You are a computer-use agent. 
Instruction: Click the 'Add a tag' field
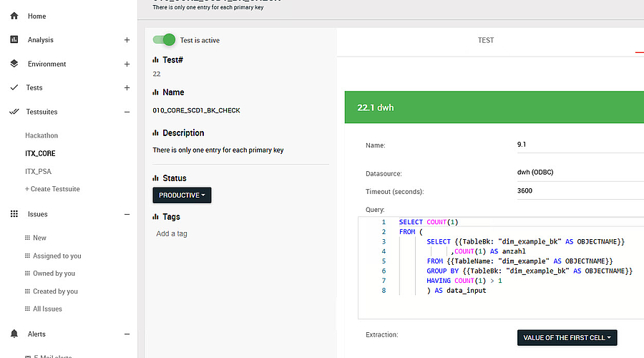[x=172, y=233]
